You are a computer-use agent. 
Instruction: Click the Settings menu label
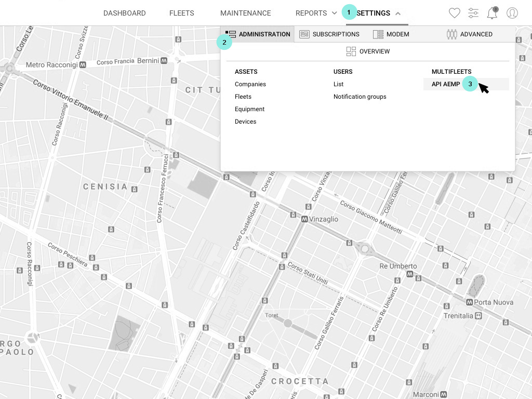(373, 13)
